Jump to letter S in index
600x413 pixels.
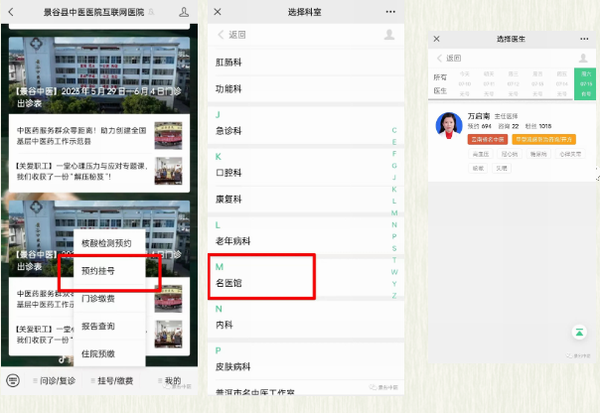tap(394, 248)
